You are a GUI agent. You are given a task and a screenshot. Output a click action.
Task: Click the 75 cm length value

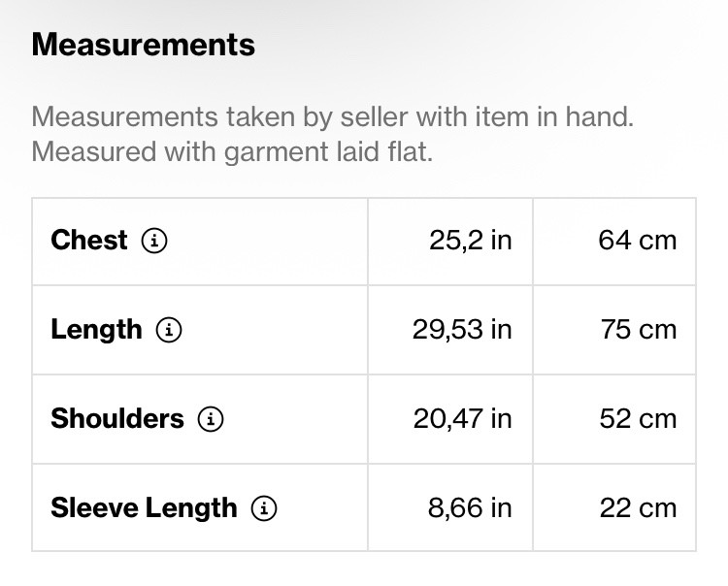pyautogui.click(x=639, y=330)
